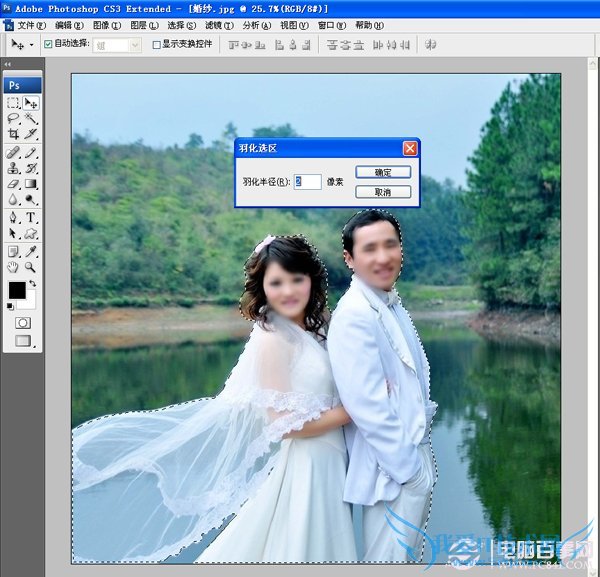The height and width of the screenshot is (577, 600).
Task: Click the black foreground color swatch
Action: (x=17, y=290)
